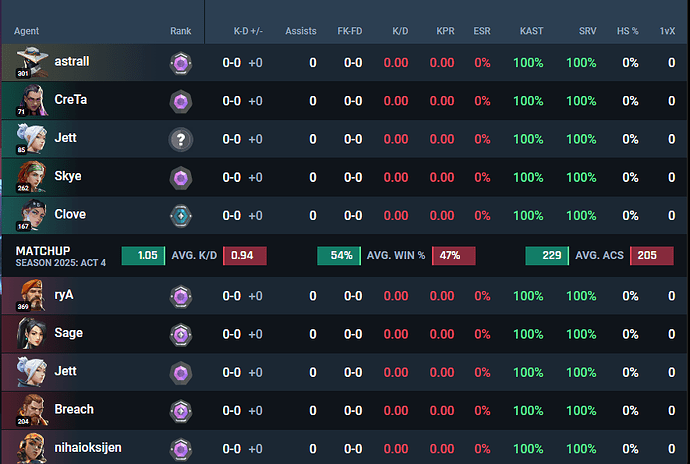Screen dimensions: 690x464
Task: Click the green 1.05 average K/D box
Action: point(143,256)
